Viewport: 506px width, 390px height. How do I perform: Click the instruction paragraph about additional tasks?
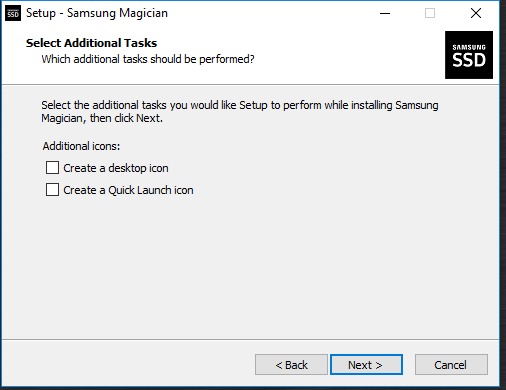240,112
